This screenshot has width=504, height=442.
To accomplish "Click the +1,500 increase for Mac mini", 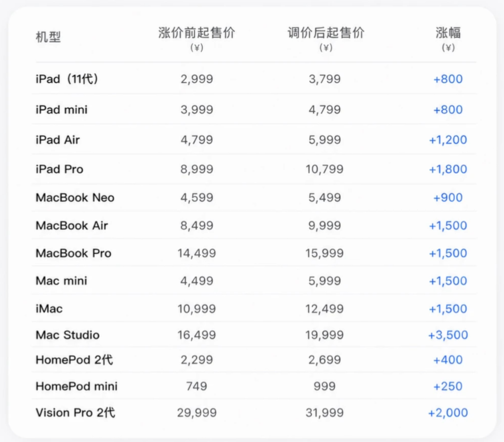I will coord(448,281).
